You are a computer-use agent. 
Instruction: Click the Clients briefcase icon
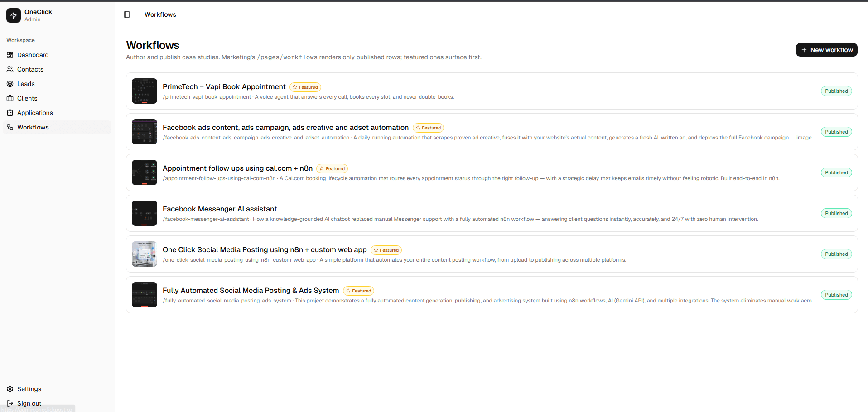tap(10, 98)
